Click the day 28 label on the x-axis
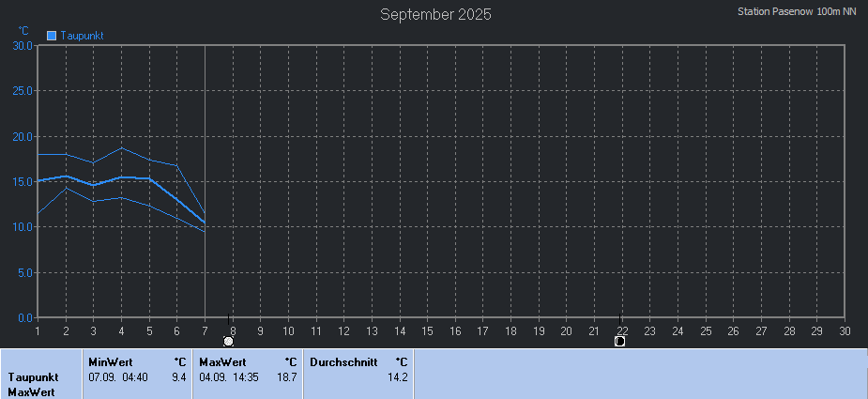This screenshot has height=399, width=868. pyautogui.click(x=789, y=330)
